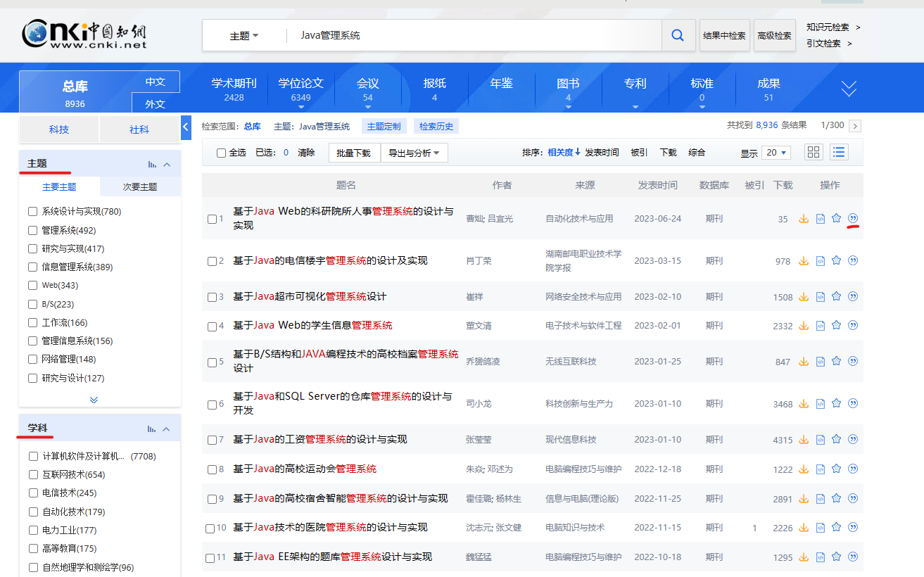
Task: Collapse the left filter sidebar
Action: click(x=186, y=127)
